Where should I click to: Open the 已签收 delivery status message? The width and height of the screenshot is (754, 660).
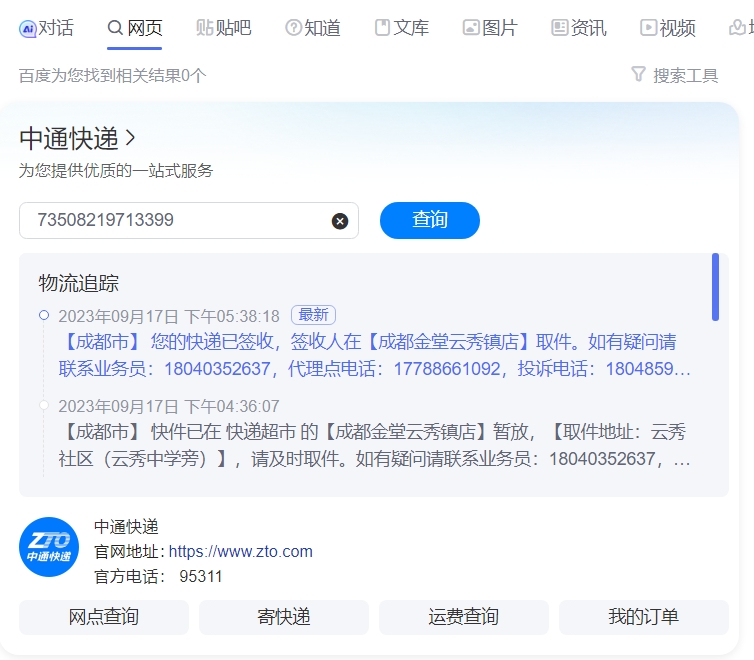click(374, 355)
